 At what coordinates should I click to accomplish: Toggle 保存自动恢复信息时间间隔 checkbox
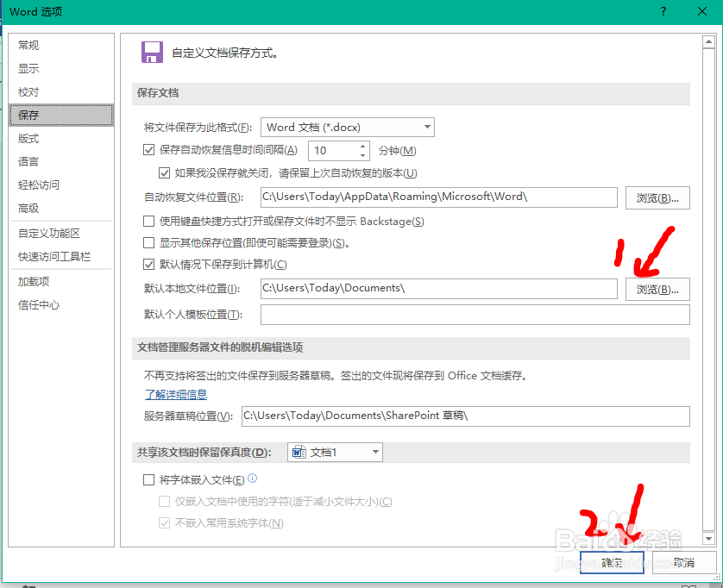(148, 150)
